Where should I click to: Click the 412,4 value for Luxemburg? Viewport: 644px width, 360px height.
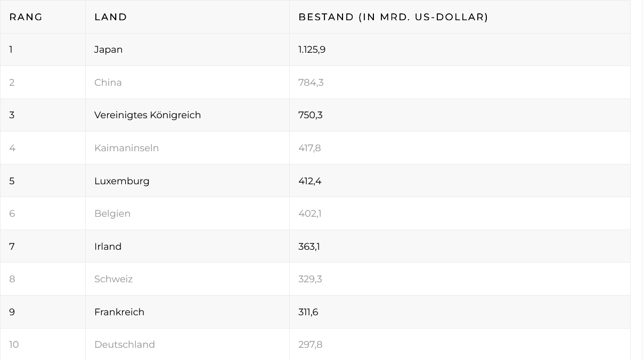310,181
